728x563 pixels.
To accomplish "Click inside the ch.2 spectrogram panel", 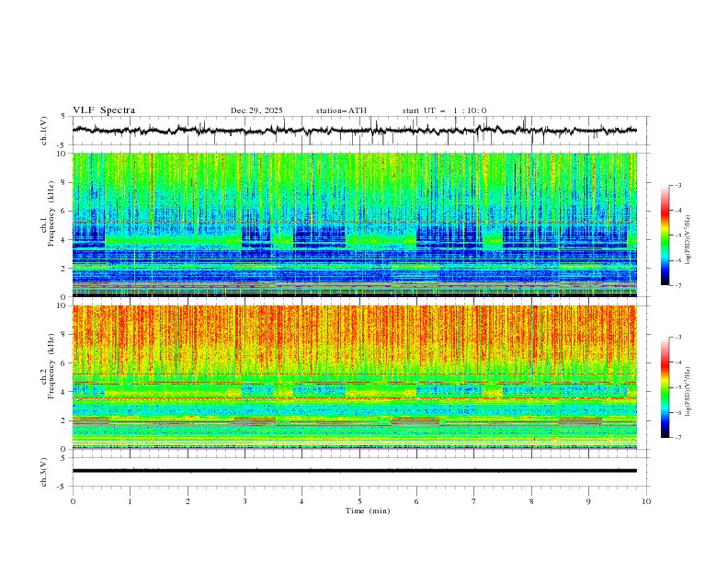I will tap(355, 377).
